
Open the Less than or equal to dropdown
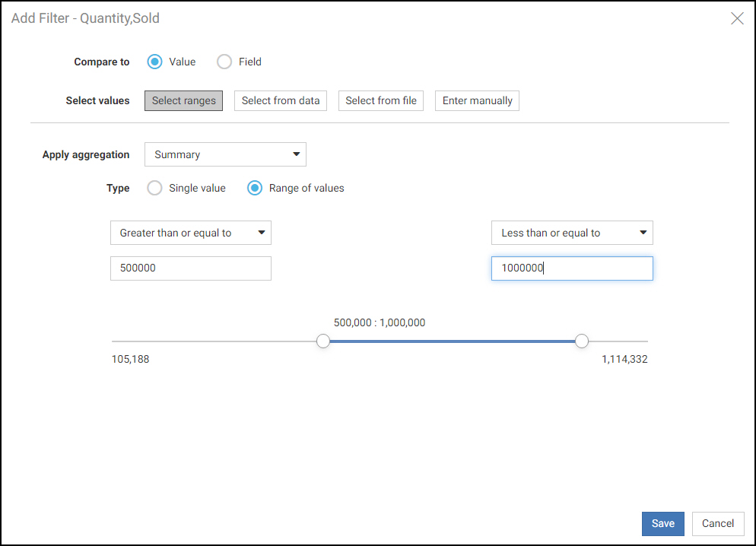coord(571,233)
